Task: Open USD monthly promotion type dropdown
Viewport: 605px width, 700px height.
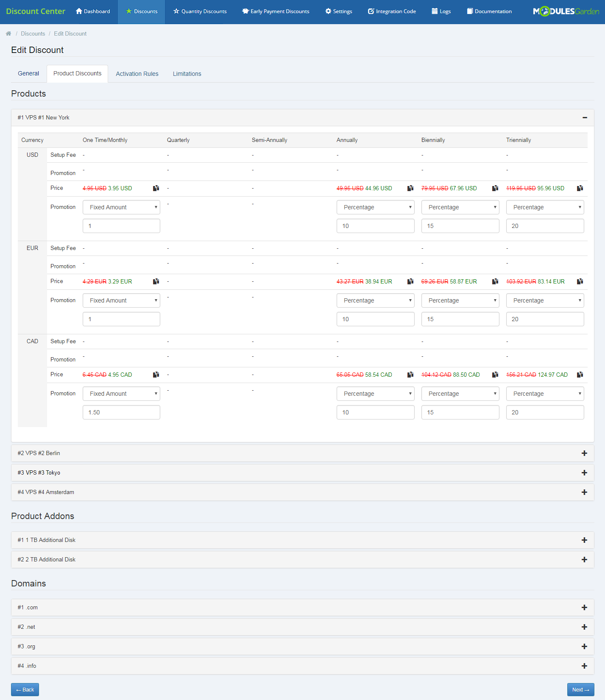Action: (x=121, y=207)
